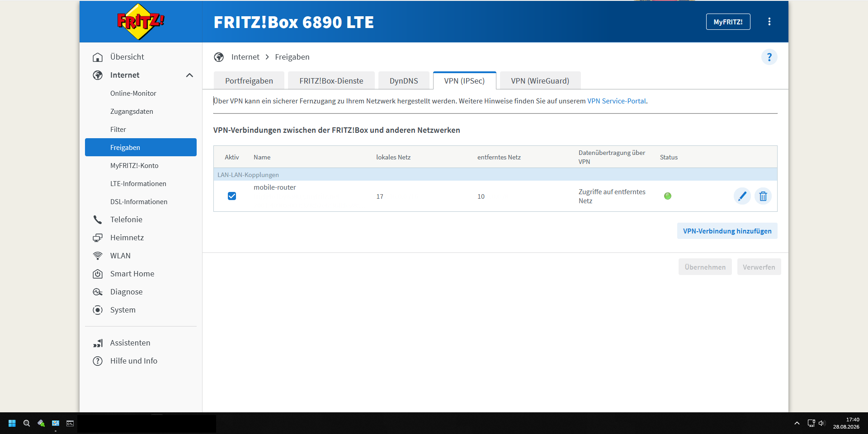Open the help question mark icon
Screen dimensions: 868x434
769,57
